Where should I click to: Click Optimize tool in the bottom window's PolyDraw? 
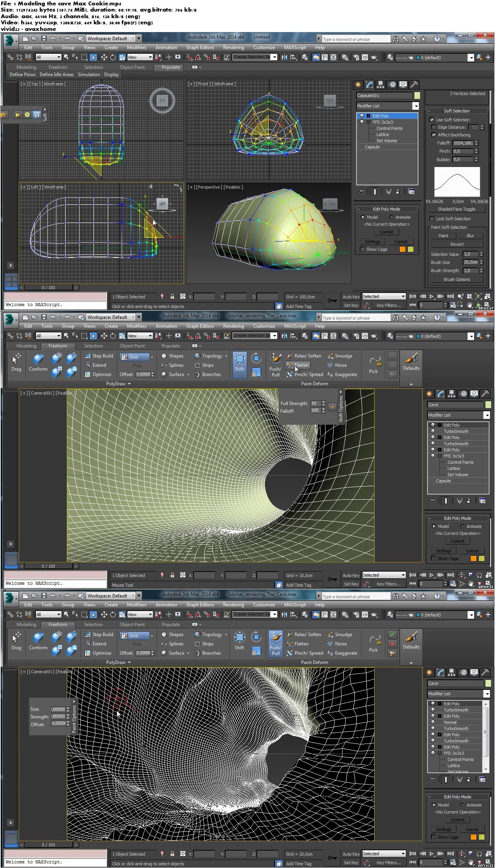[98, 653]
